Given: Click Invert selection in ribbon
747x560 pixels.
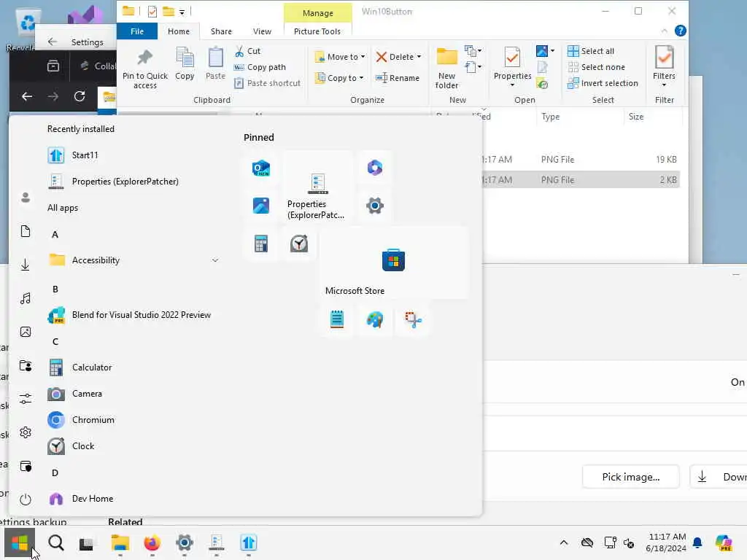Looking at the screenshot, I should coord(603,83).
